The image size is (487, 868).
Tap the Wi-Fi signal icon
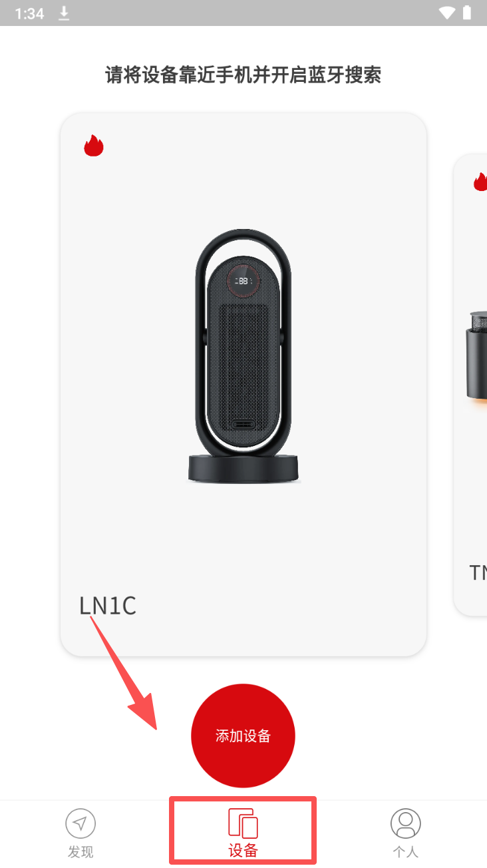click(447, 13)
